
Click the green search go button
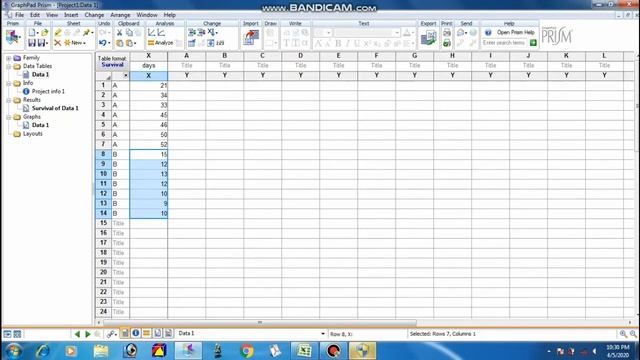point(533,42)
